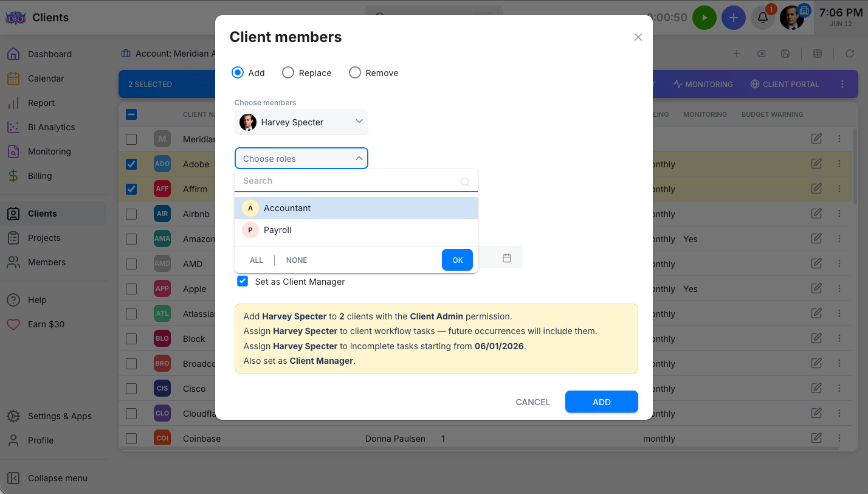Screen dimensions: 868x494
Task: Open the MONITORING bulk action
Action: pyautogui.click(x=703, y=84)
